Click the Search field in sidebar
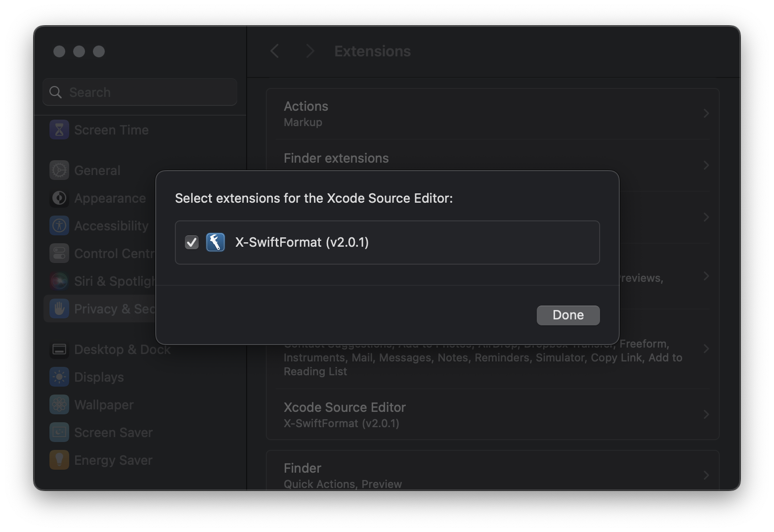774x532 pixels. 140,92
